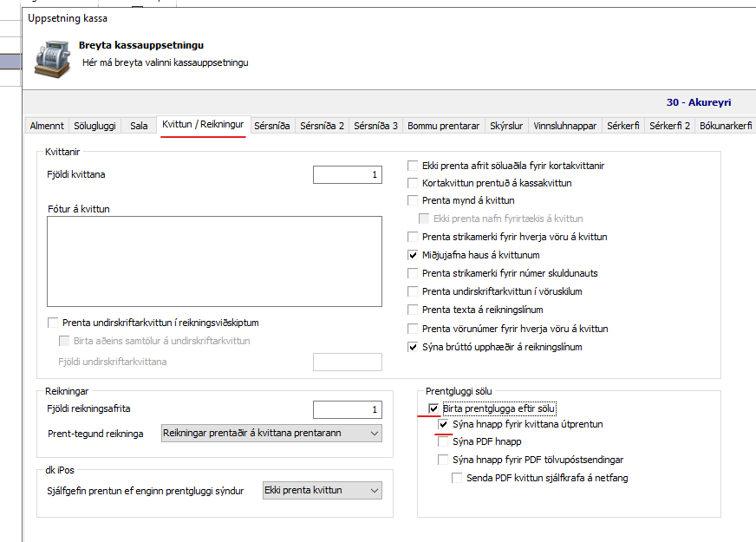Image resolution: width=756 pixels, height=542 pixels.
Task: Click inside the Fótur á kvittun textbox
Action: point(214,261)
